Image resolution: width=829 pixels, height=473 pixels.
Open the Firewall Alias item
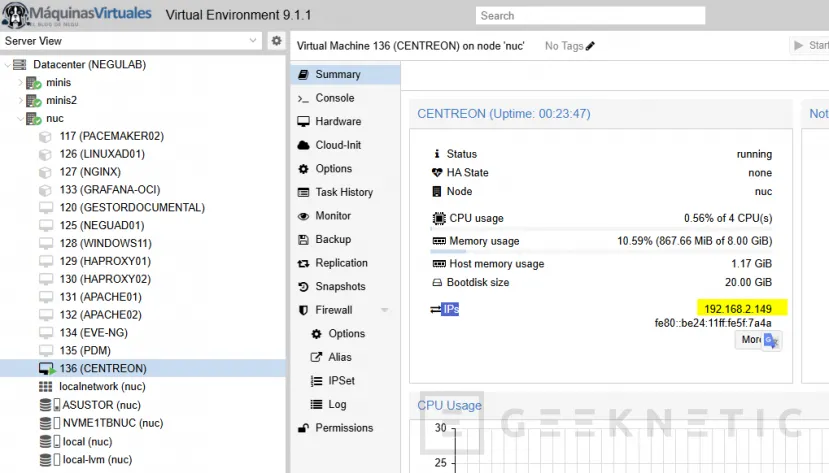345,357
